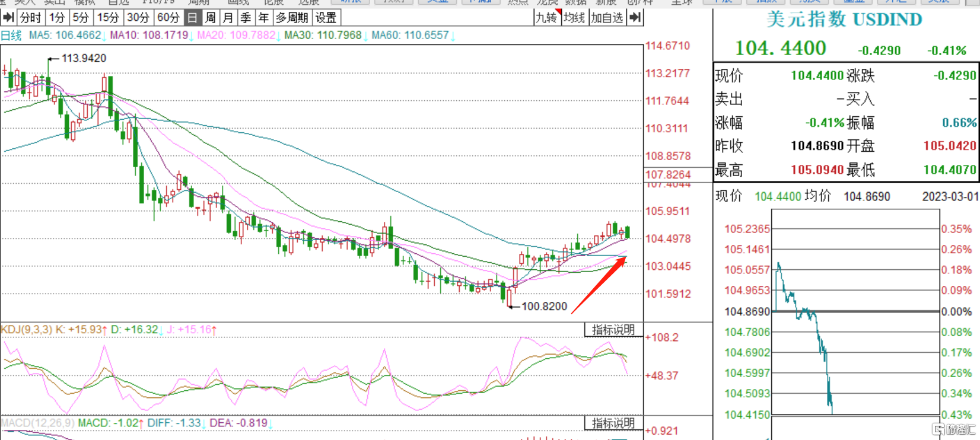Image resolution: width=980 pixels, height=440 pixels.
Task: Click the 2023-03-01 date label
Action: tap(950, 196)
